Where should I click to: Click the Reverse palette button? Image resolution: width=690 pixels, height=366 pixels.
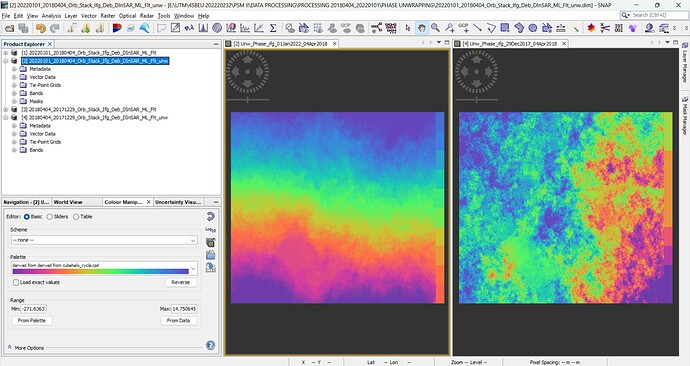[181, 282]
